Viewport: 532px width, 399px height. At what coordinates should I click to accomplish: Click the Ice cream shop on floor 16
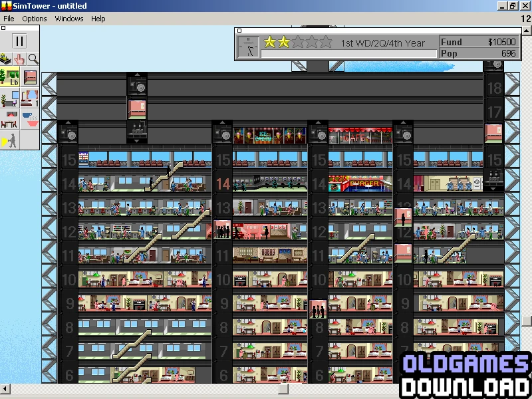270,136
